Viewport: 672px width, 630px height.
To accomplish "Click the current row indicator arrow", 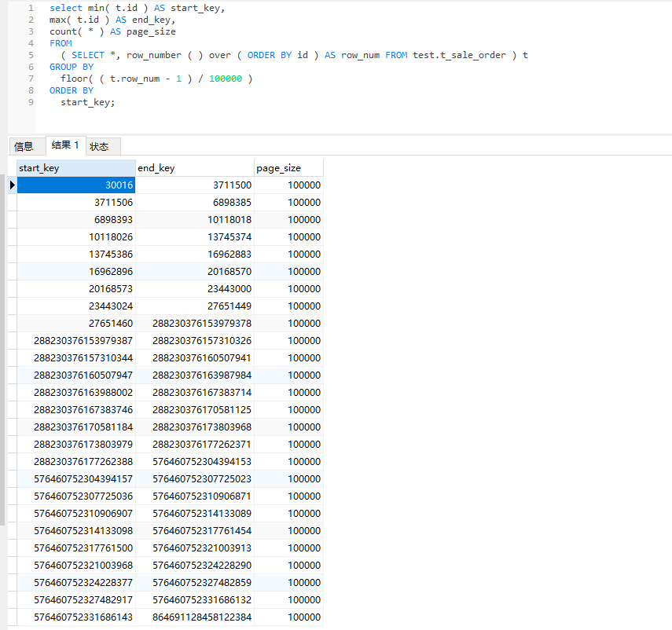I will tap(12, 185).
